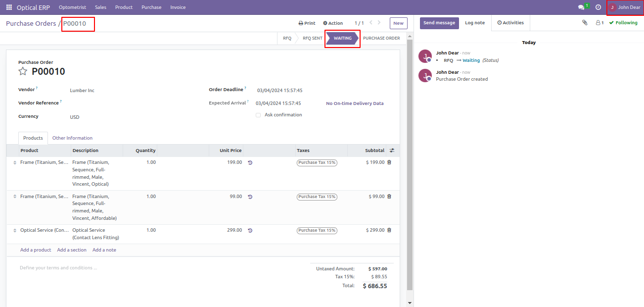Set status to PURCHASE ORDER stage
Image resolution: width=644 pixels, height=307 pixels.
tap(381, 38)
